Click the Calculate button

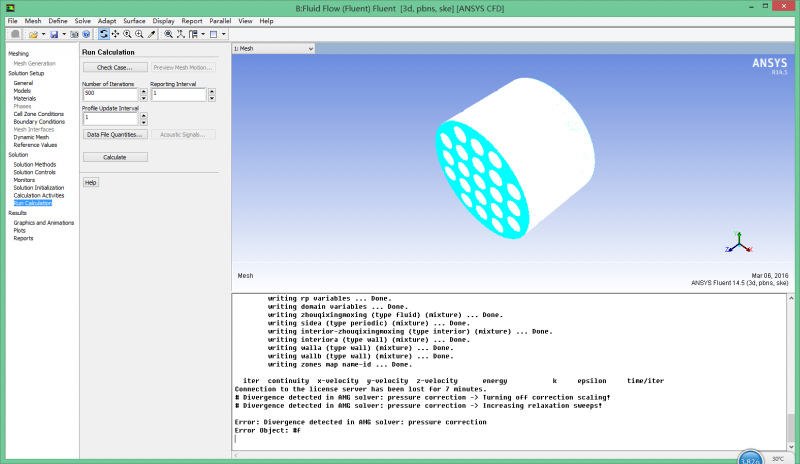pyautogui.click(x=115, y=157)
